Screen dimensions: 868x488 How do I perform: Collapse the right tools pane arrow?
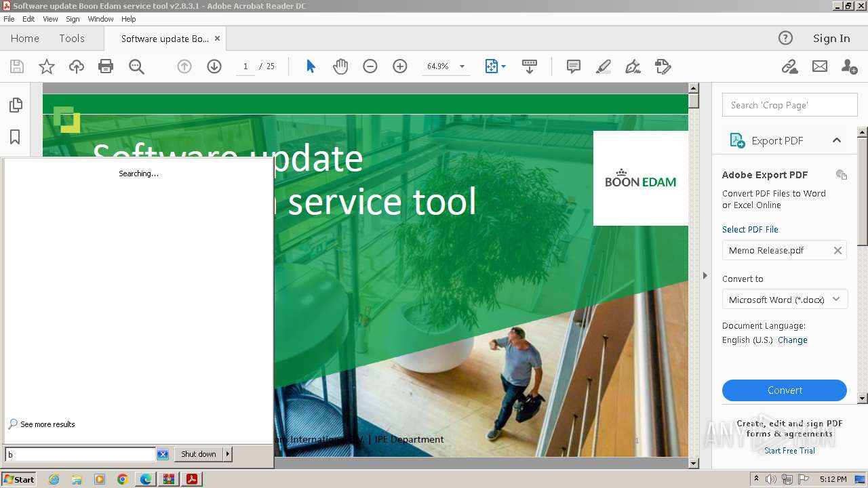[x=705, y=276]
